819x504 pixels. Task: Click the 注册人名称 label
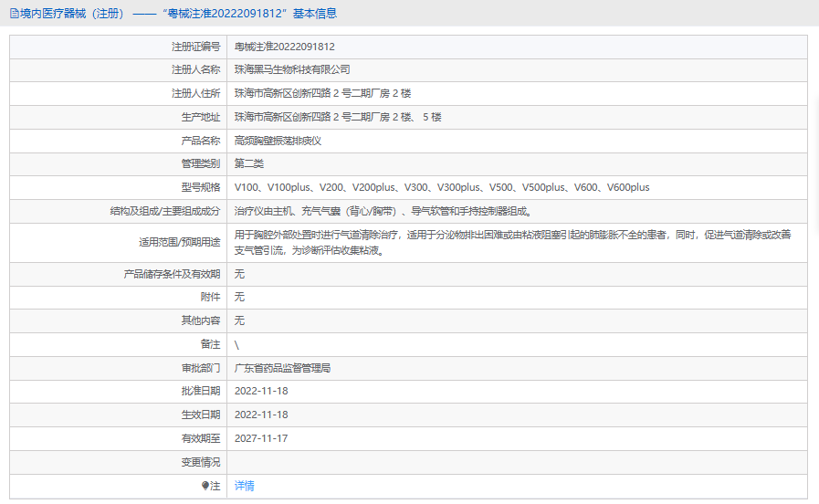click(x=196, y=69)
